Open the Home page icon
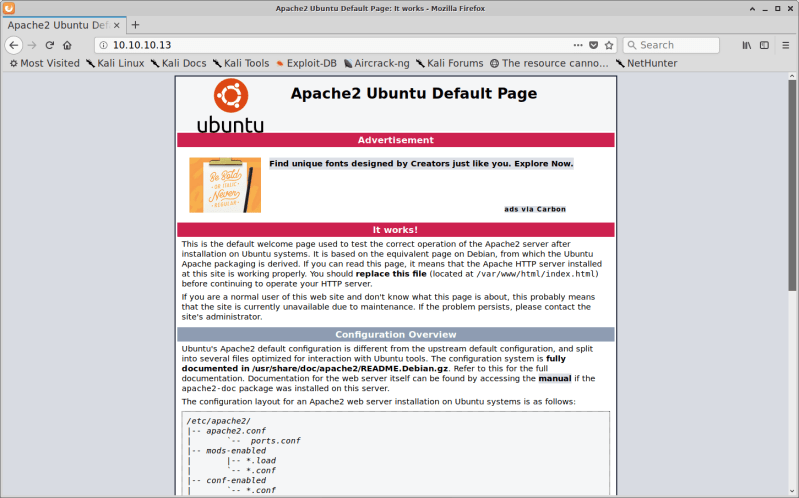799x498 pixels. click(x=67, y=45)
